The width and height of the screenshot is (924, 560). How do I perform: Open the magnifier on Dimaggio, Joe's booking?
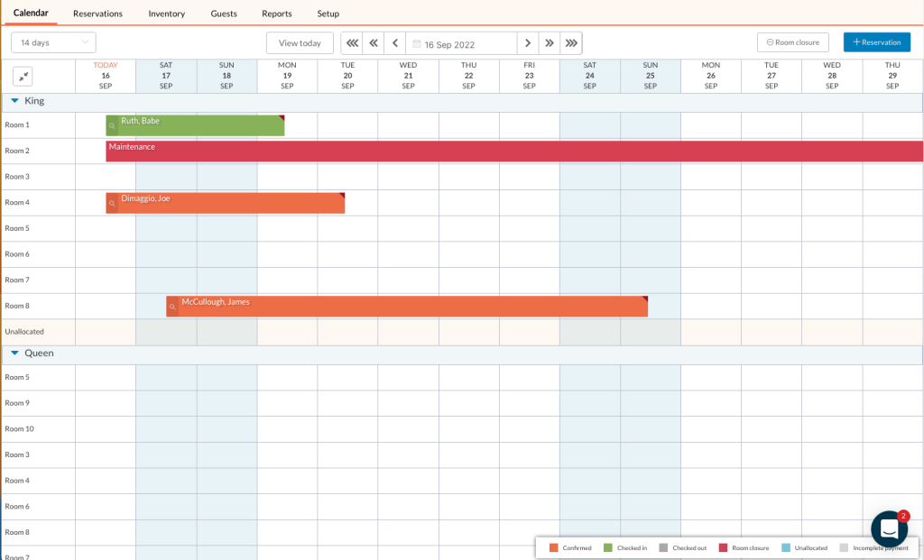tap(112, 205)
